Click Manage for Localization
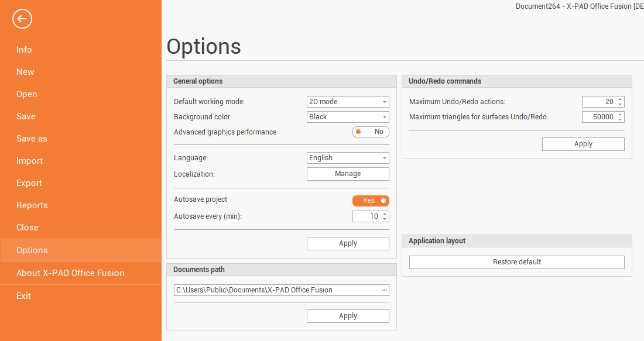 [x=348, y=174]
